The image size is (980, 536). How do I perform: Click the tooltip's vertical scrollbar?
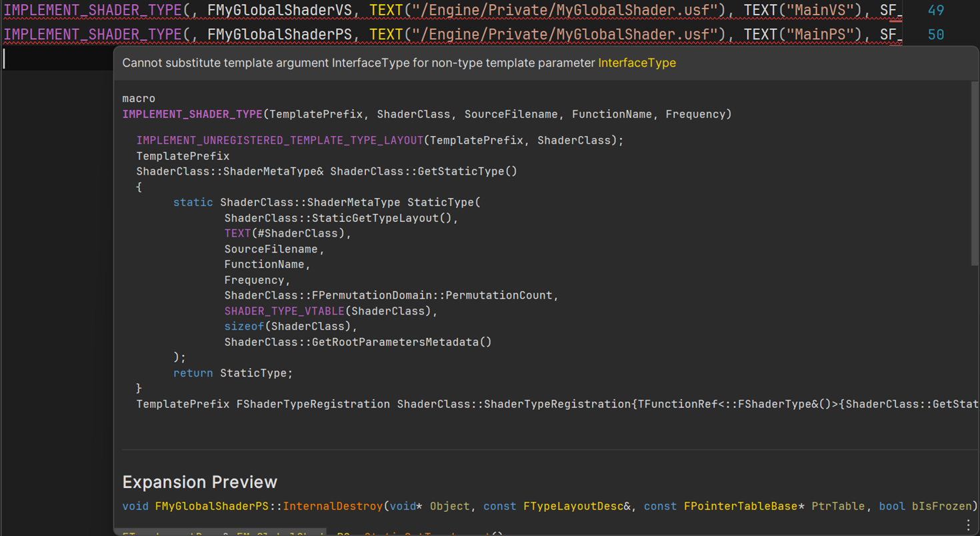(975, 173)
